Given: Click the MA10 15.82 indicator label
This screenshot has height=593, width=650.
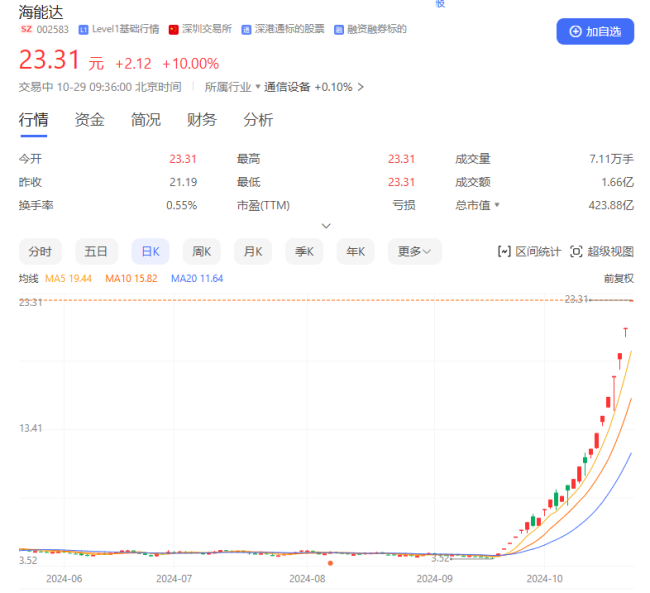Looking at the screenshot, I should (x=131, y=279).
